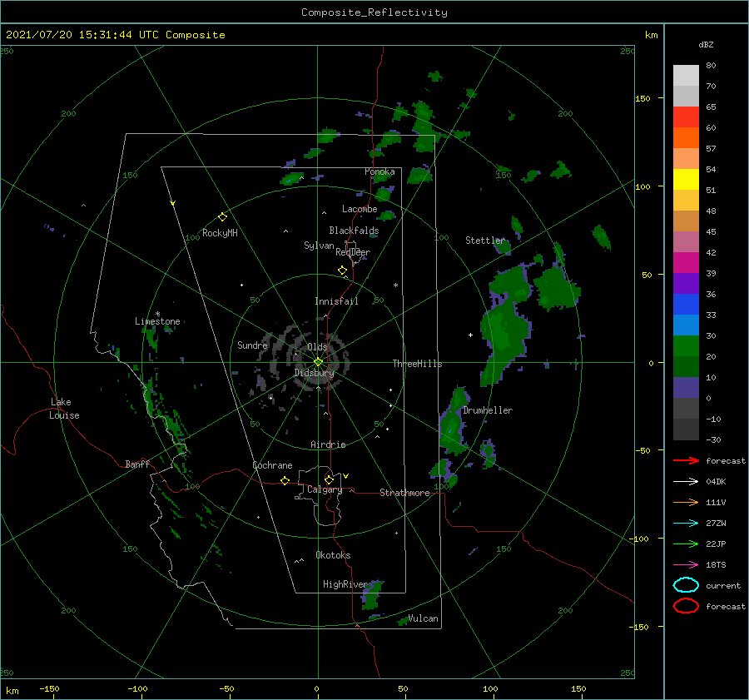This screenshot has width=749, height=700.
Task: Click the Innisfail town label
Action: [x=337, y=301]
